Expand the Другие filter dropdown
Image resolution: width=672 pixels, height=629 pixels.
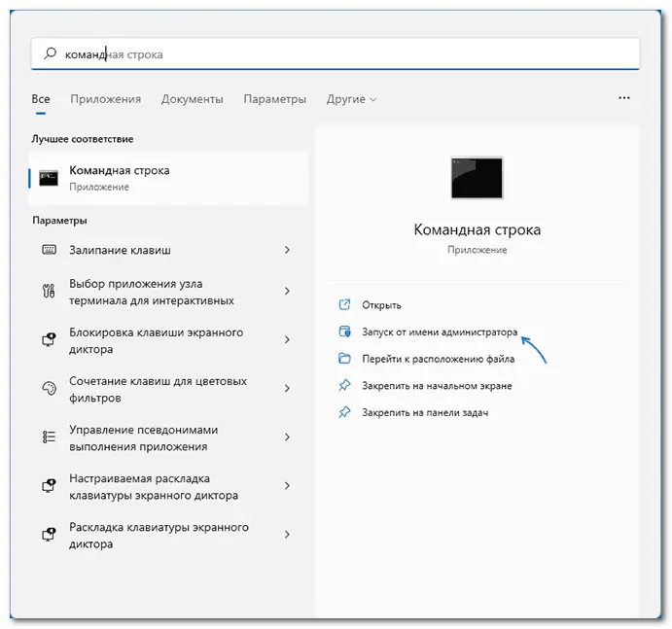tap(351, 99)
